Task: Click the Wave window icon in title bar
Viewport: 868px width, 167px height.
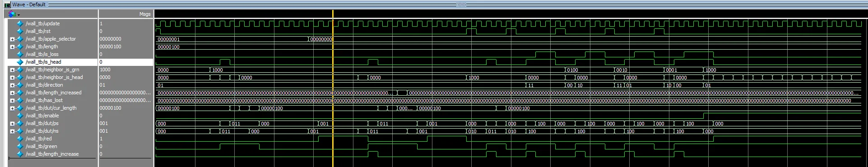Action: [x=7, y=5]
